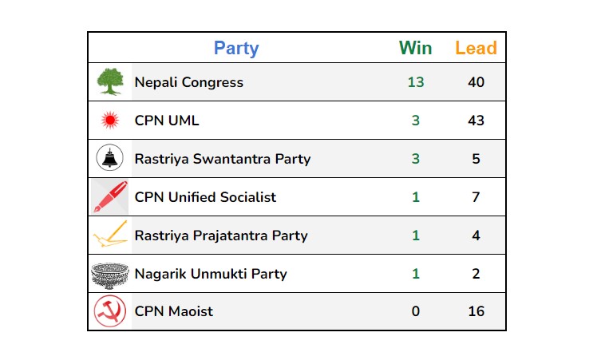The image size is (597, 364).
Task: Select the Rastriya Prajatantra Party plough icon
Action: [110, 234]
